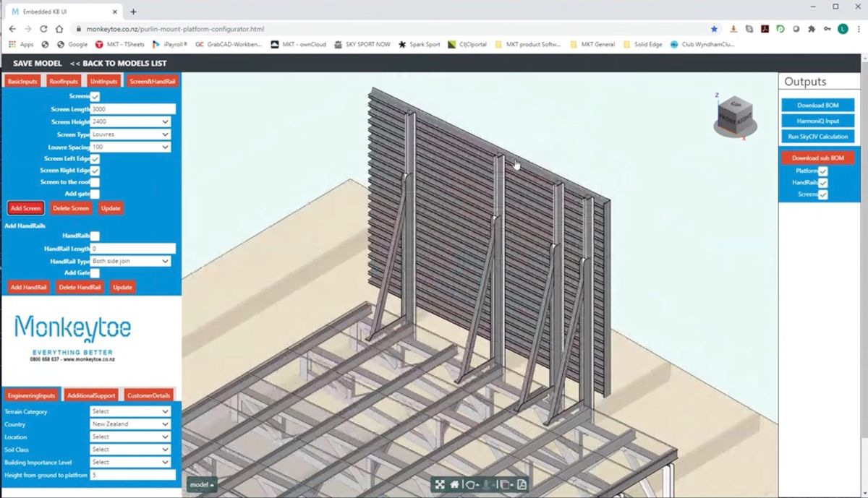Image resolution: width=868 pixels, height=498 pixels.
Task: Click the orbit navigation icon in viewer toolbar
Action: pos(470,485)
